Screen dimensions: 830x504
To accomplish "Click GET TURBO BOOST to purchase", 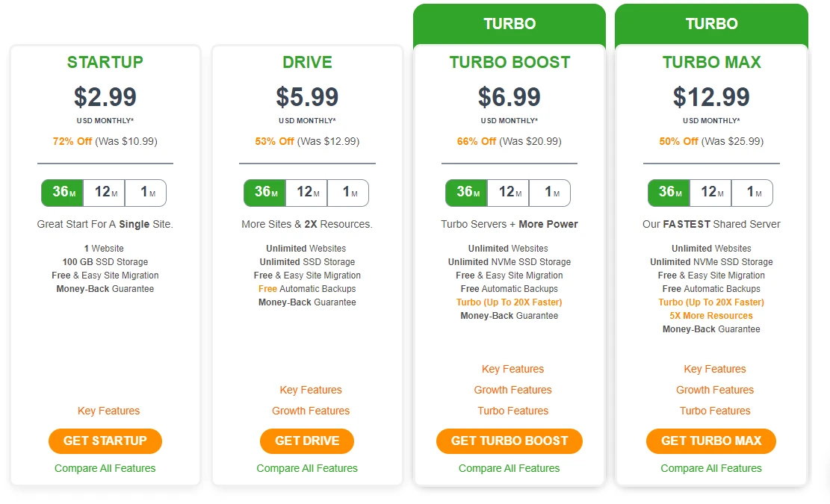I will tap(509, 441).
